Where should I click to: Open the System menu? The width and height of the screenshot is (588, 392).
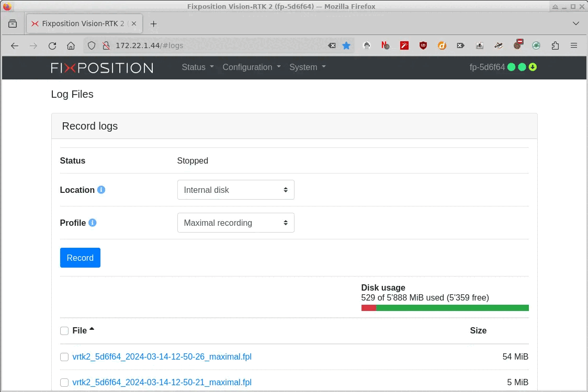tap(307, 67)
